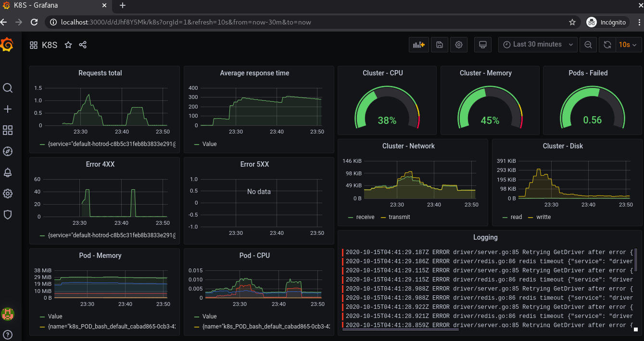Open the 10s refresh interval dropdown
The width and height of the screenshot is (644, 341).
tap(629, 45)
